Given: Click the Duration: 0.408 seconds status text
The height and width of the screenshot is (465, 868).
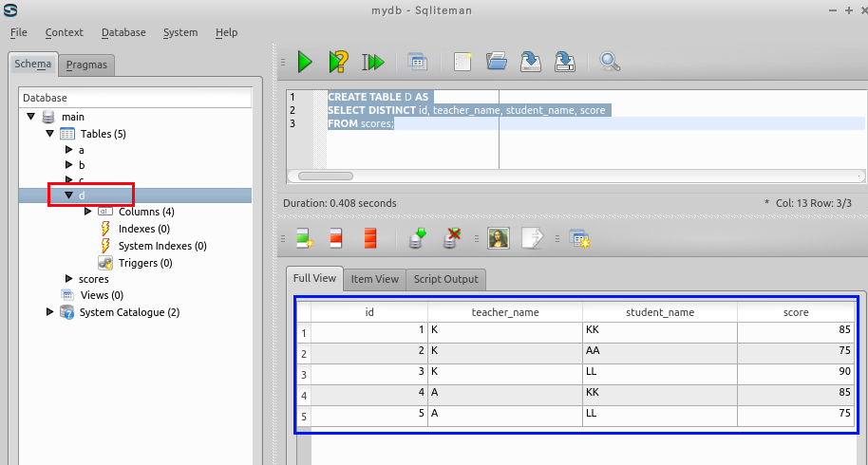Looking at the screenshot, I should [x=339, y=203].
